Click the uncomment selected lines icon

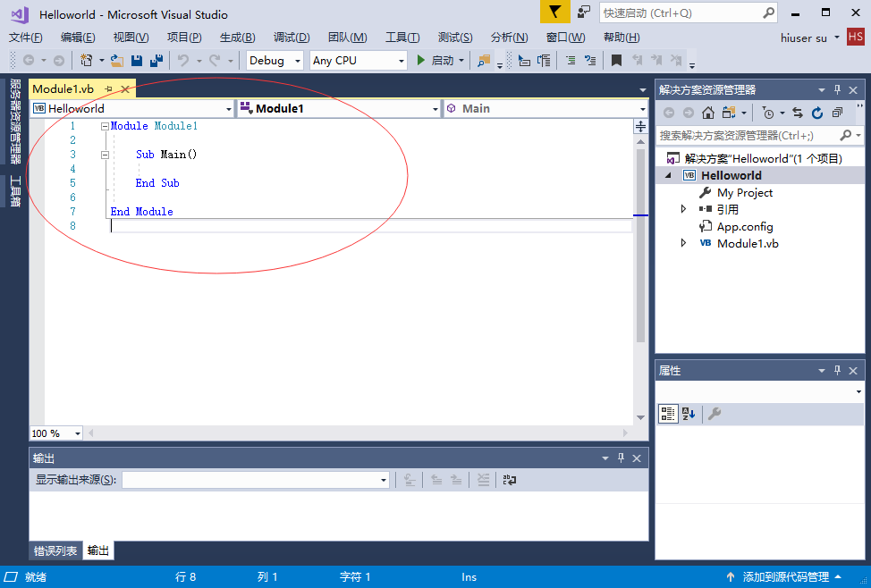590,60
